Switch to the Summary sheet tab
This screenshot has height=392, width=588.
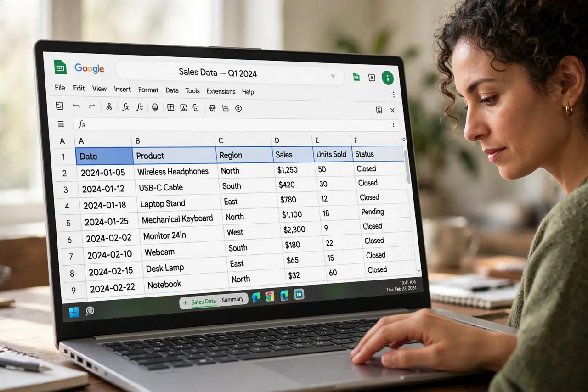tap(232, 299)
